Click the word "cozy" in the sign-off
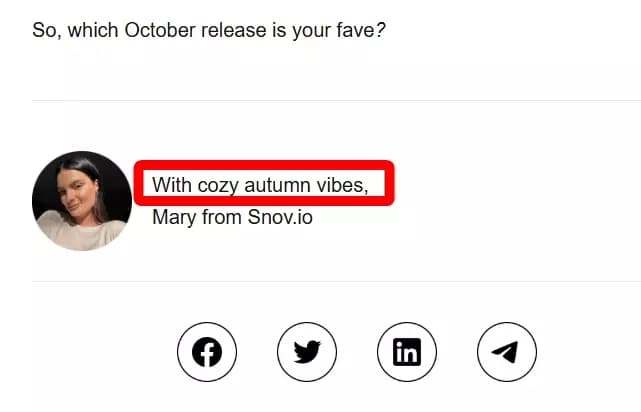The image size is (641, 412). 216,185
